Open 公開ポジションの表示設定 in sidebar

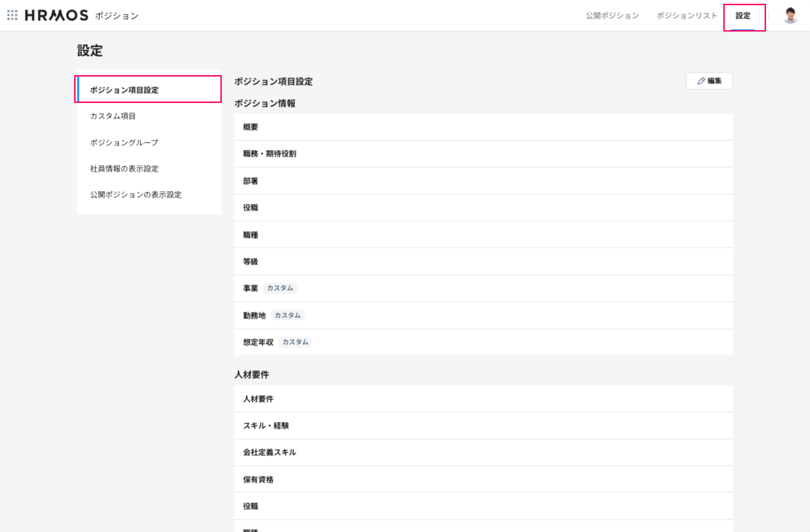tap(136, 195)
